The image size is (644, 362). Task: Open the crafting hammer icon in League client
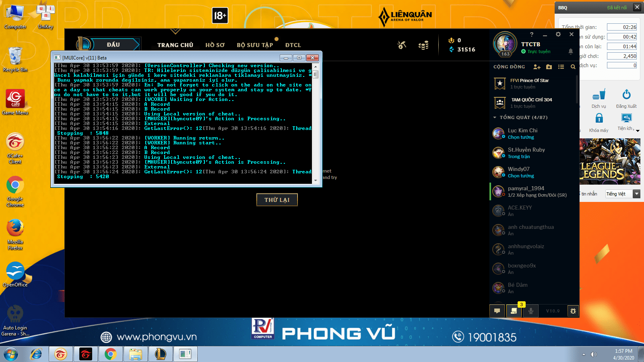pyautogui.click(x=402, y=45)
